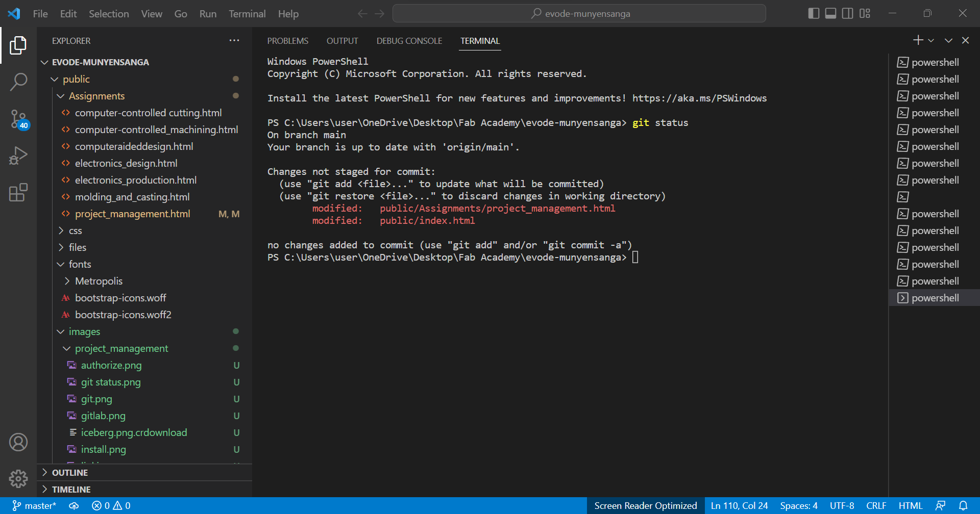
Task: Collapse the Assignments folder
Action: (144, 96)
